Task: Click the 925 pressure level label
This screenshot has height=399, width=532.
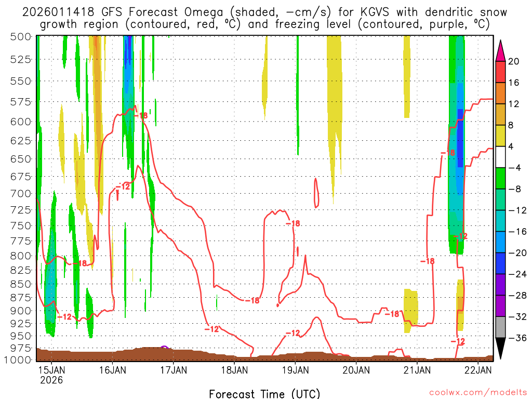Action: pyautogui.click(x=21, y=323)
